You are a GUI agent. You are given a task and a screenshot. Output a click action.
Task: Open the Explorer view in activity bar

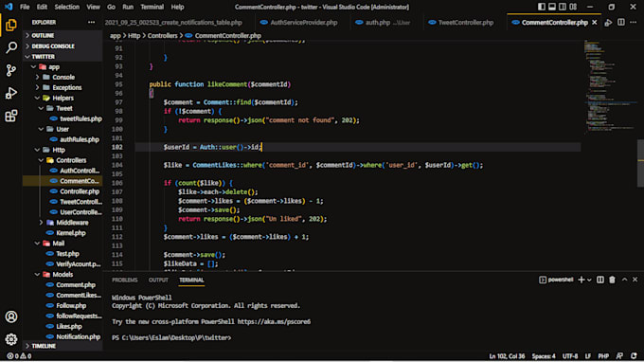(x=11, y=25)
